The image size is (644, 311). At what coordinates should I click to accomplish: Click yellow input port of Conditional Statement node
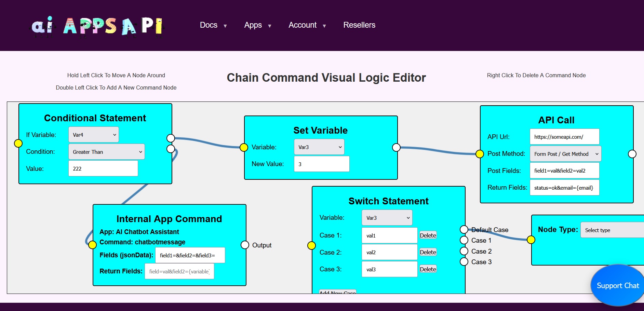[x=18, y=143]
